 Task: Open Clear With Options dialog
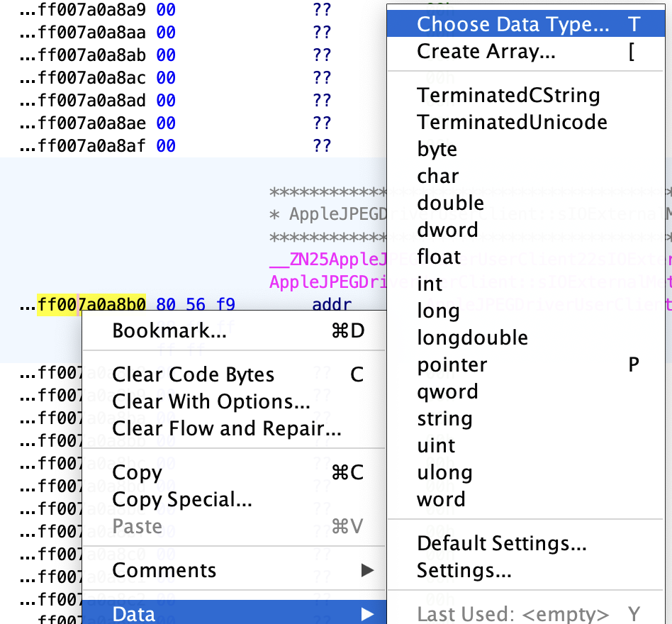[x=211, y=401]
